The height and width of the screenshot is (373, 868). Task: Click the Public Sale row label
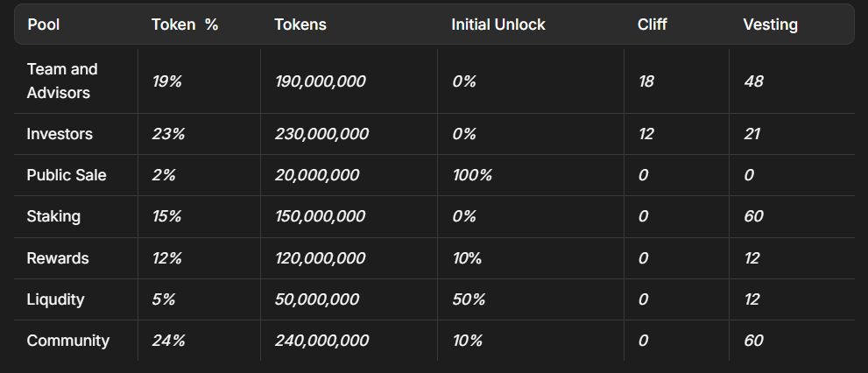[67, 175]
